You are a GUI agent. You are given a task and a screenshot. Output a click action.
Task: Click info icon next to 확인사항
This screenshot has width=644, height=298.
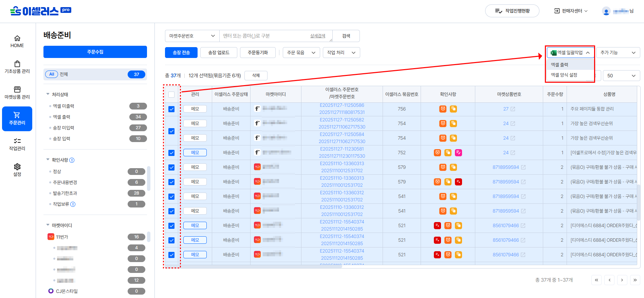pos(72,160)
